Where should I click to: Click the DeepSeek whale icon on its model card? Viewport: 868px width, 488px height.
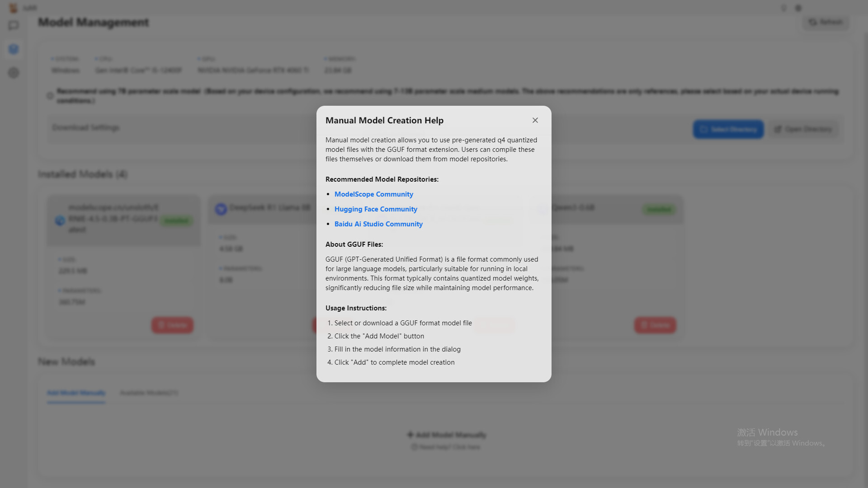[221, 209]
